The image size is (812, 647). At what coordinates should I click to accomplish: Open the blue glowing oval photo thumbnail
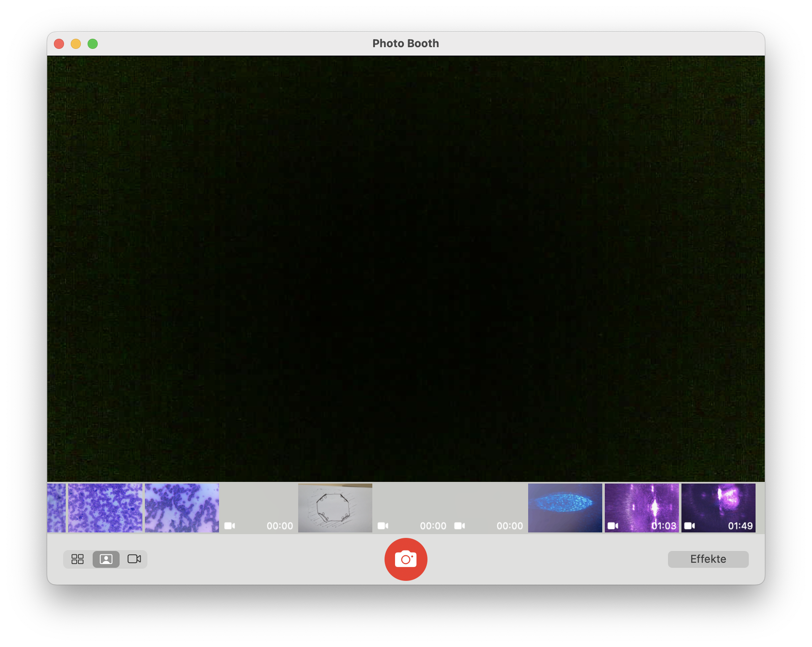[565, 508]
